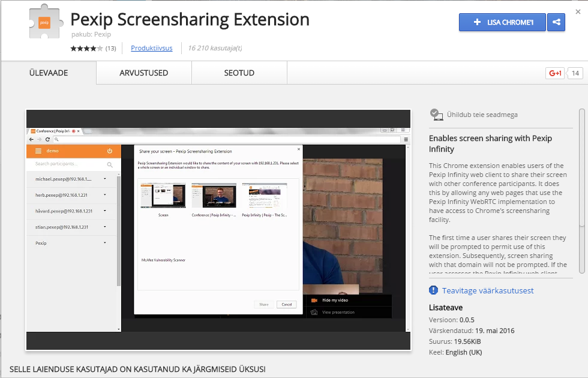Open the SEOTUD tab
This screenshot has height=378, width=588.
click(239, 73)
